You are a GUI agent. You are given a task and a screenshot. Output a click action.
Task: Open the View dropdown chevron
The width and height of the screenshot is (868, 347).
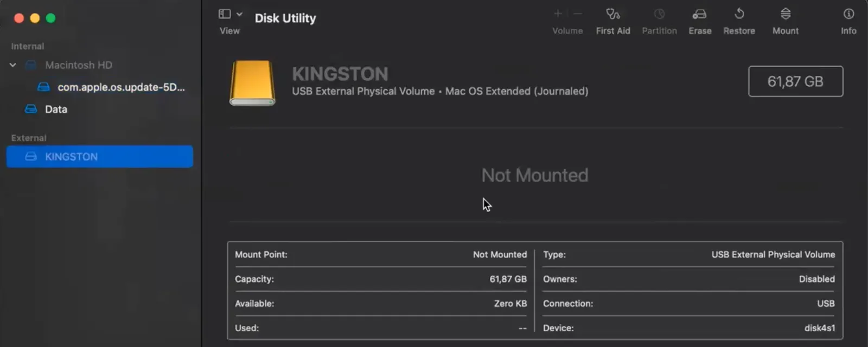pyautogui.click(x=239, y=14)
